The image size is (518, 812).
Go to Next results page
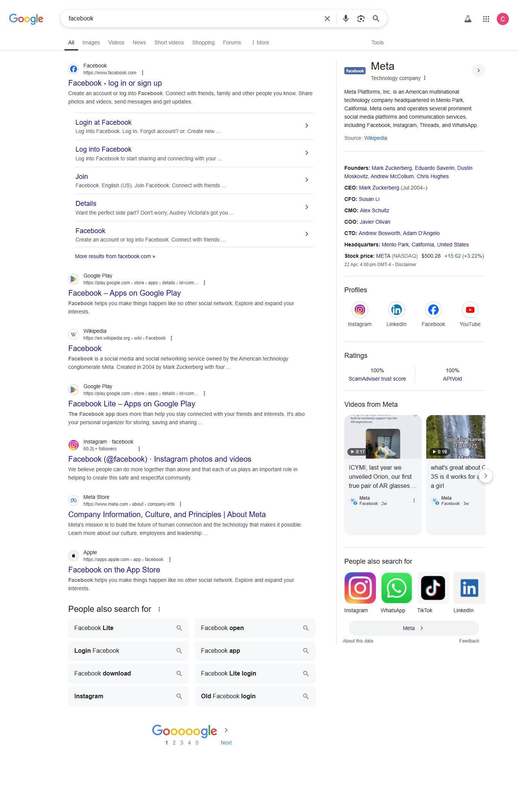pyautogui.click(x=226, y=743)
